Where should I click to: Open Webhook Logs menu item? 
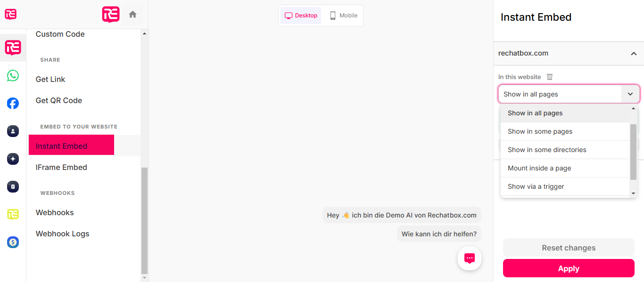(x=62, y=234)
